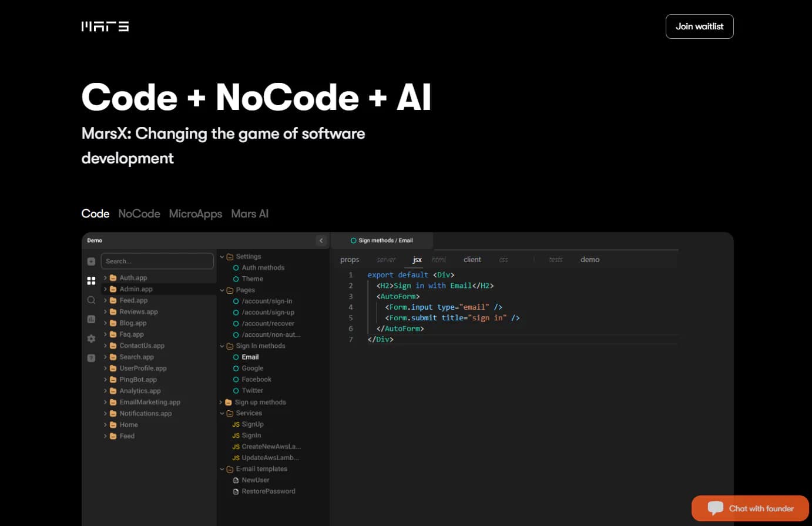Viewport: 812px width, 526px height.
Task: Select the Sign methods / Email editor tab
Action: (x=382, y=240)
